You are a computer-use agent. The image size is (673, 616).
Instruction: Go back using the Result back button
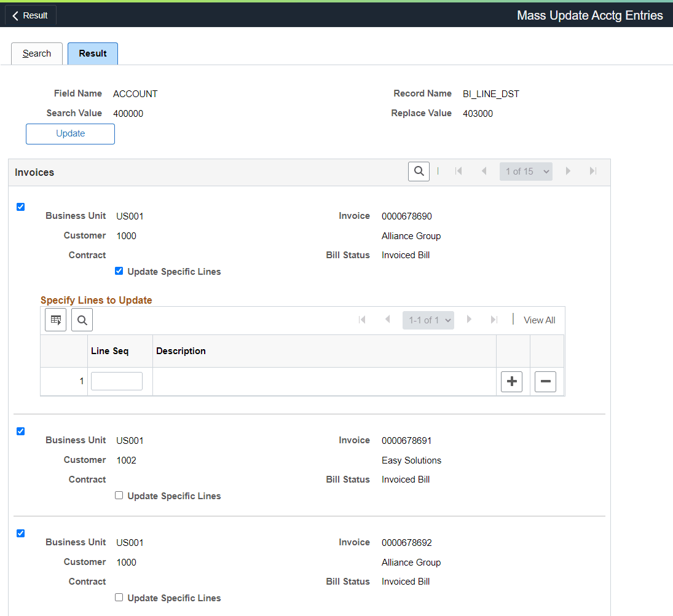(30, 15)
